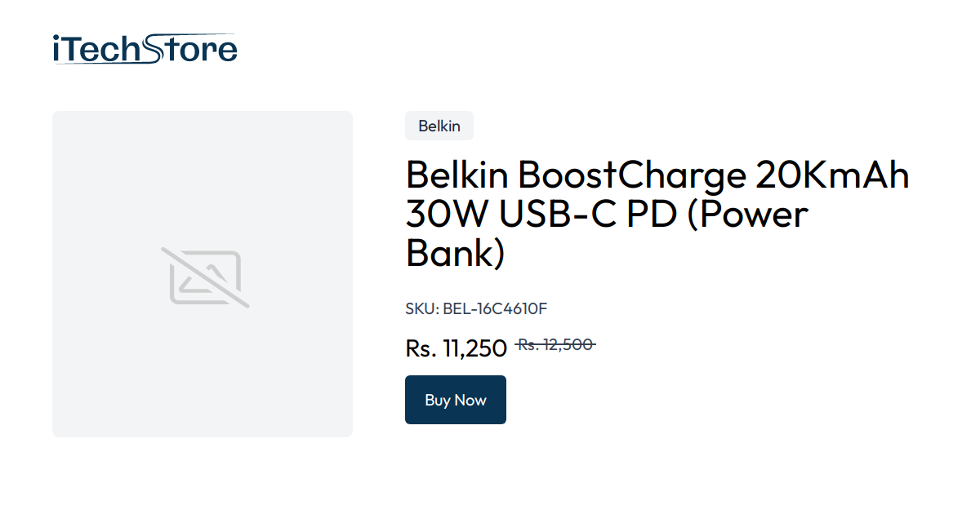Click the struck-through original price Rs. 12,500

pos(556,344)
